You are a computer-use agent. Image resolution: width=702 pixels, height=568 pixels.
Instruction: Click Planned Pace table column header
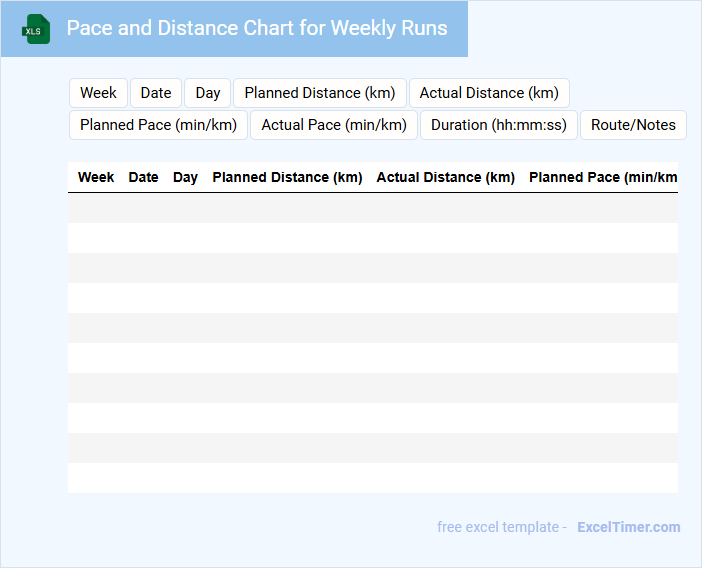tap(602, 177)
